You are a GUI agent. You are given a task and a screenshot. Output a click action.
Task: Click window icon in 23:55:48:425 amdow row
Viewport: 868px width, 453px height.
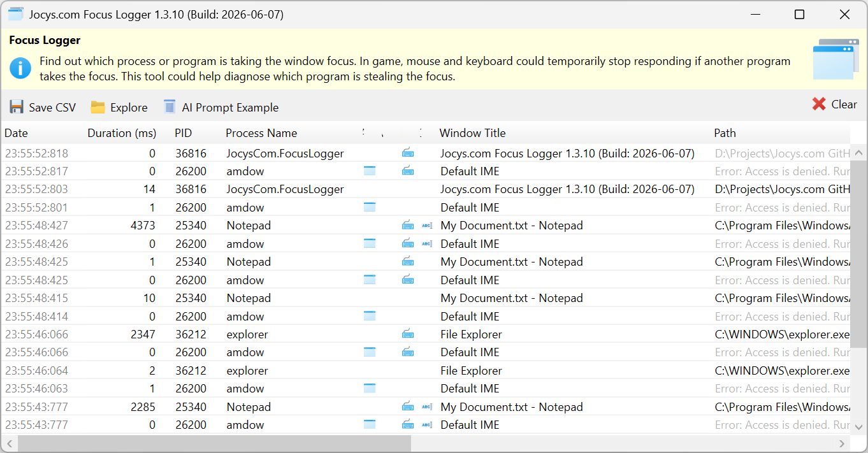tap(370, 280)
